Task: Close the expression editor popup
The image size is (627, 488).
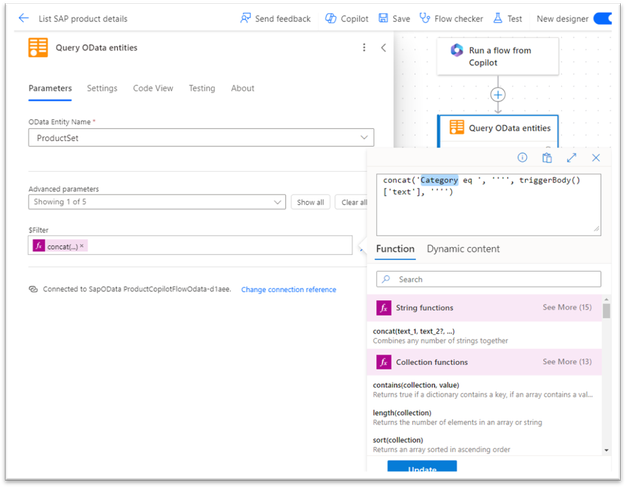Action: (x=596, y=158)
